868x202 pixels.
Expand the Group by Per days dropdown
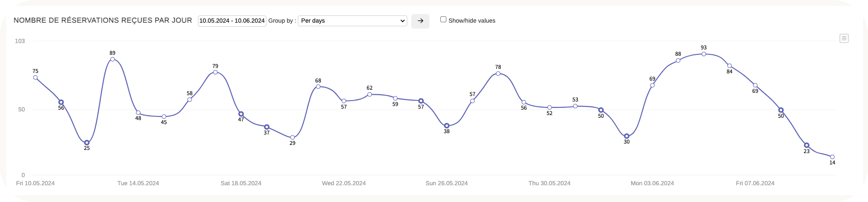(x=352, y=21)
